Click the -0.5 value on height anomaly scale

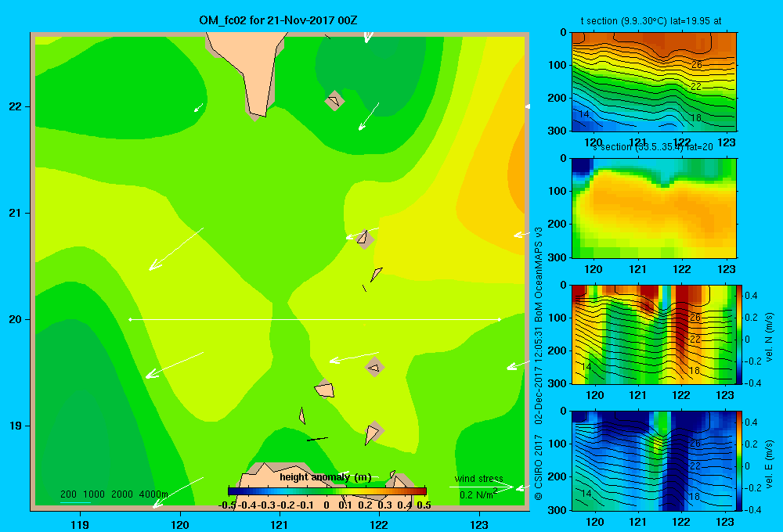[x=227, y=505]
